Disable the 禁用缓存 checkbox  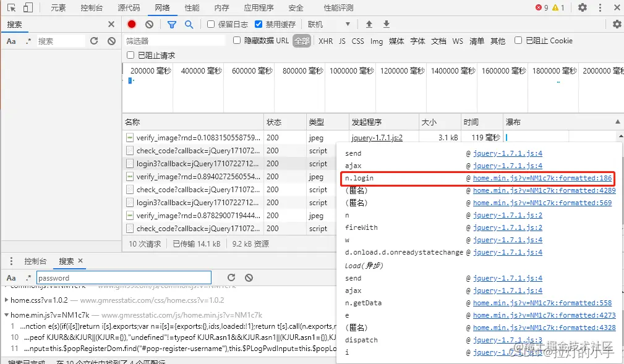259,24
